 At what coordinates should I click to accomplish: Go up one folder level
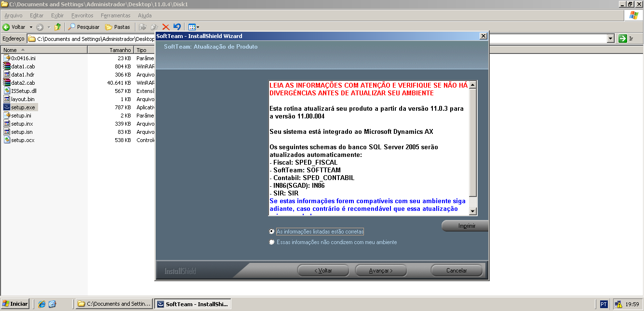point(58,27)
